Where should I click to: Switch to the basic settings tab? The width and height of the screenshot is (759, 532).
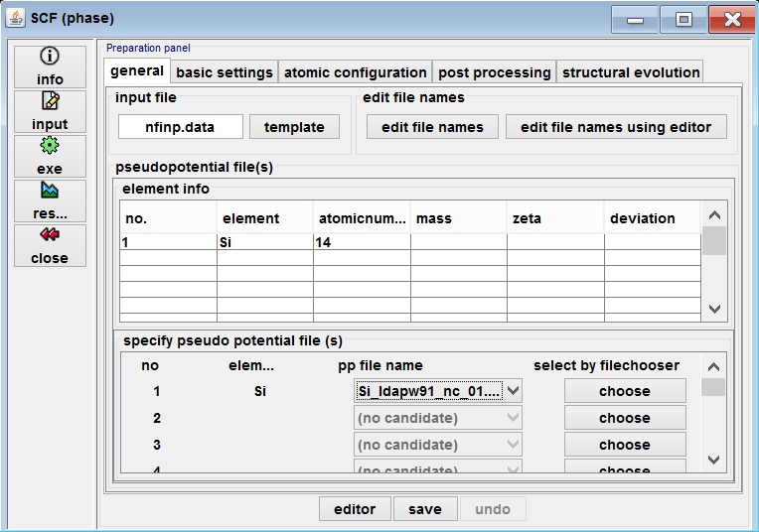[x=225, y=72]
